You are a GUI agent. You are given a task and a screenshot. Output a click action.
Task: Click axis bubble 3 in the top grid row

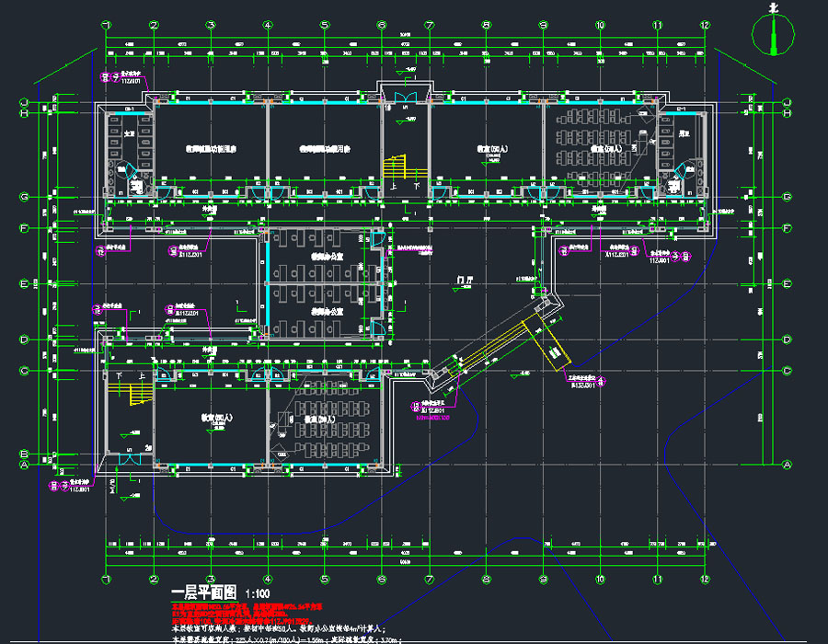pos(211,25)
